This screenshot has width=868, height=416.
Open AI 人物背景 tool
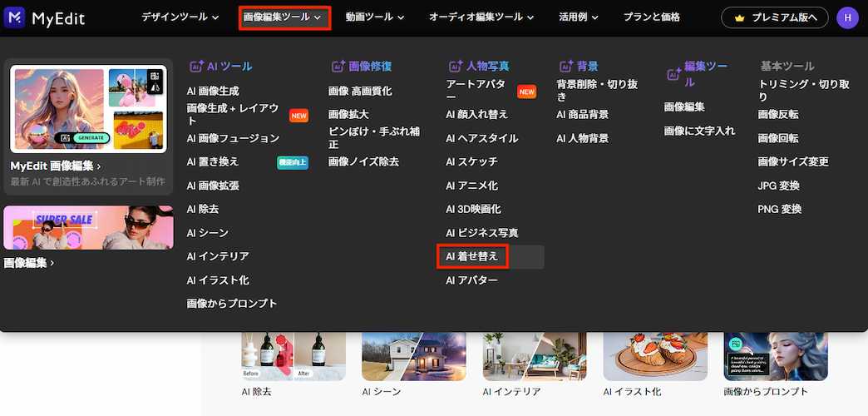(582, 138)
